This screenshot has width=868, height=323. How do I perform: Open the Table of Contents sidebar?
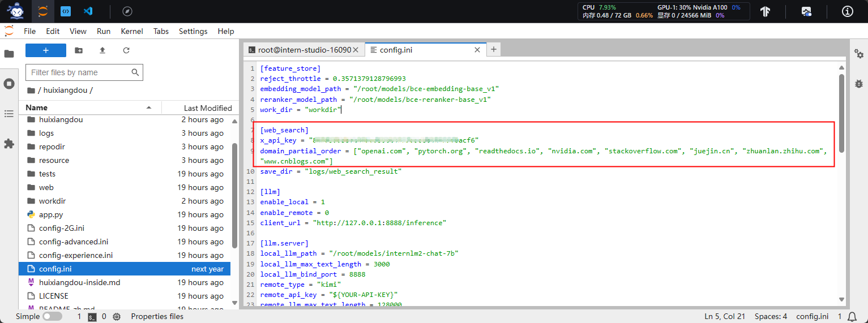(9, 114)
